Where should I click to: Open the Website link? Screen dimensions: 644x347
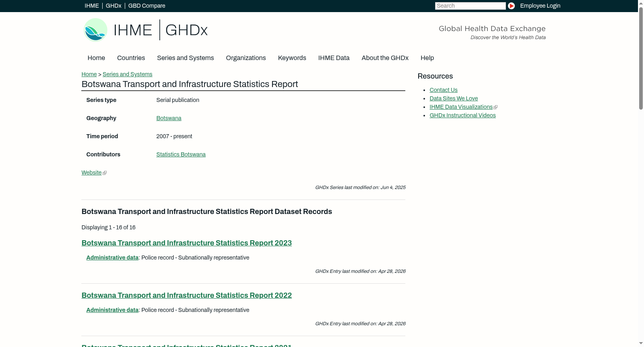(x=91, y=172)
